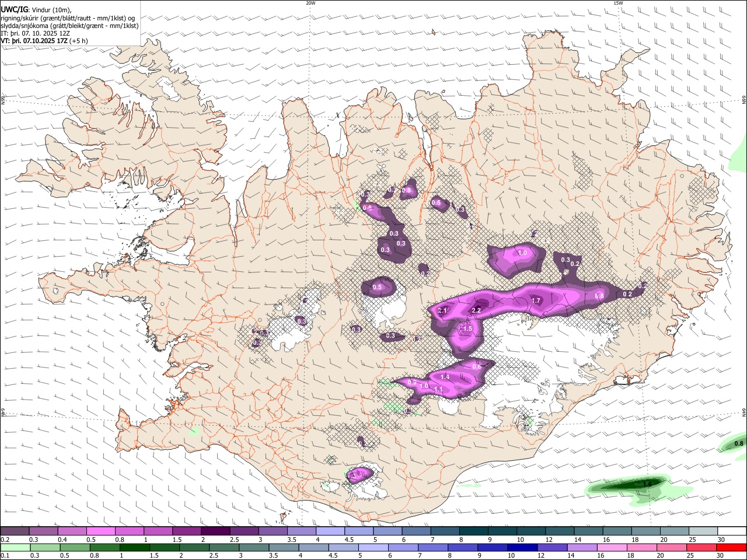The width and height of the screenshot is (747, 560).
Task: Click the palest green 0.1 mm rain legend swatch
Action: click(15, 547)
